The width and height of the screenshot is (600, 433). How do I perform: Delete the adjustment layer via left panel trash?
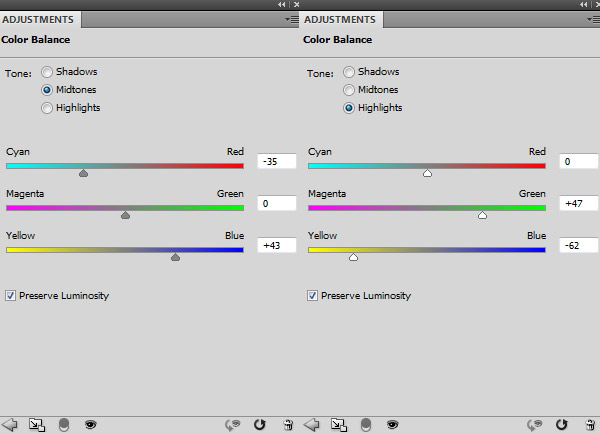[x=287, y=424]
